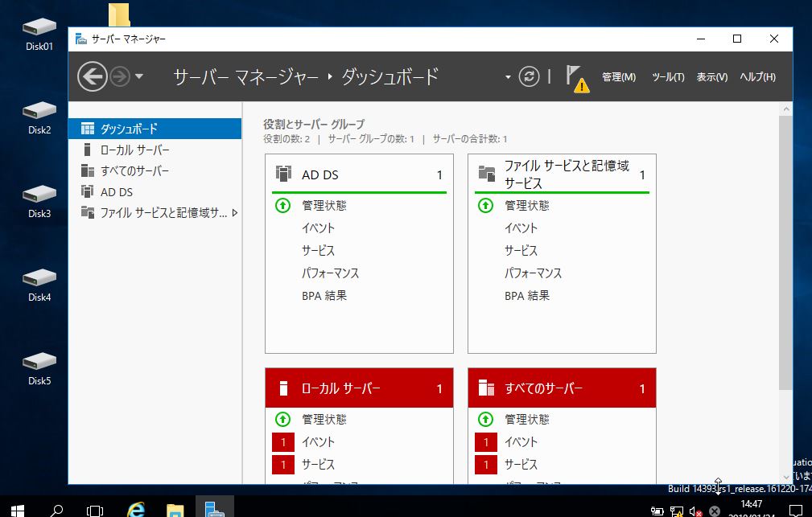Click the forward navigation arrow in header
The image size is (812, 517).
[x=120, y=77]
